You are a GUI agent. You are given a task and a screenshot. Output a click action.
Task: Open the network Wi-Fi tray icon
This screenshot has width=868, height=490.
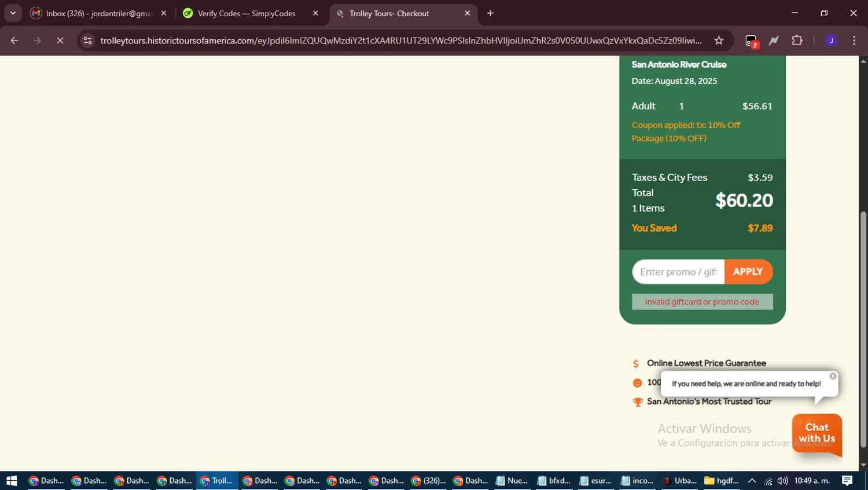click(768, 481)
